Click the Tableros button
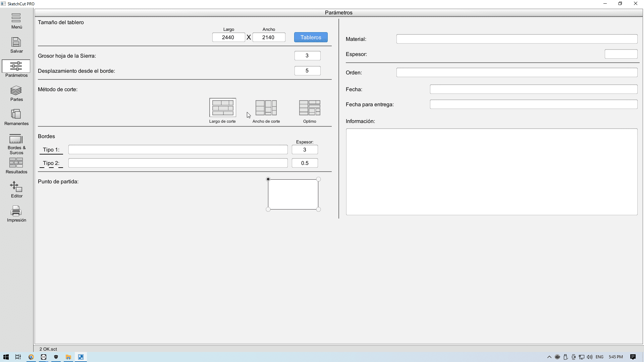 click(311, 37)
